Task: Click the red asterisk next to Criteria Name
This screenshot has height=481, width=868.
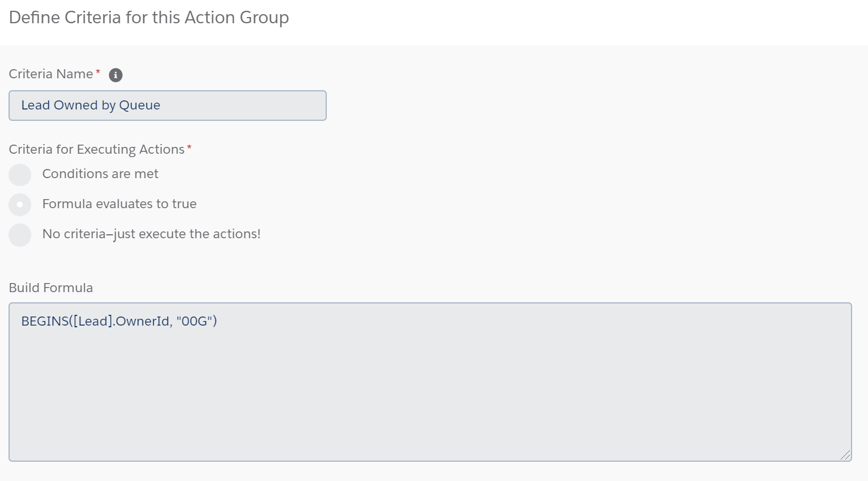Action: [x=98, y=72]
